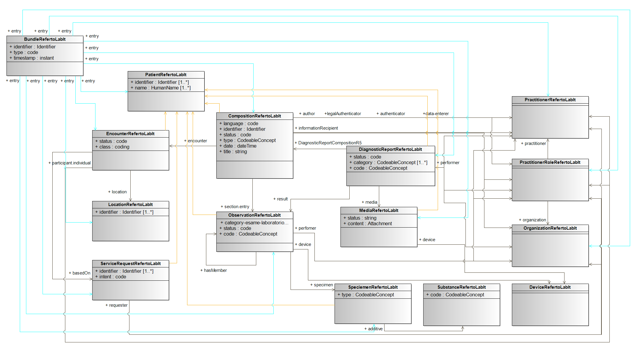Click the SubstanceRefertoLabIt code attribute

pyautogui.click(x=455, y=295)
